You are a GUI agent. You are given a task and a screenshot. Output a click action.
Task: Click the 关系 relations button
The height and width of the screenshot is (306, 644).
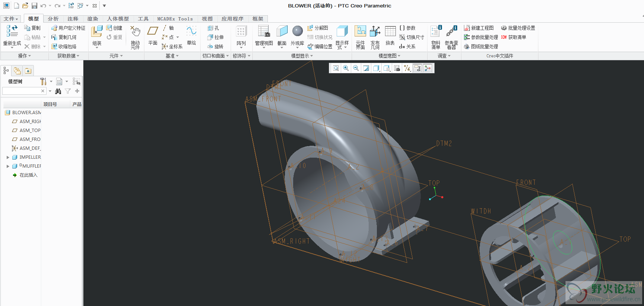pyautogui.click(x=407, y=46)
